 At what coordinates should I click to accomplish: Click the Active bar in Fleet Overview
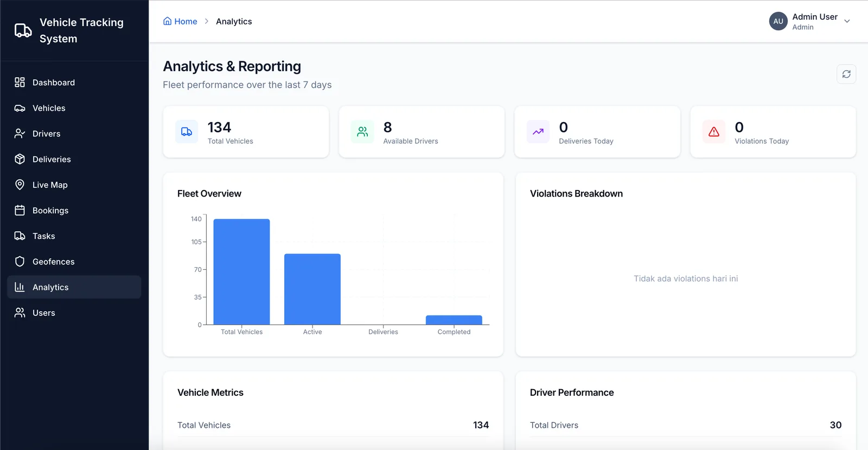(312, 289)
